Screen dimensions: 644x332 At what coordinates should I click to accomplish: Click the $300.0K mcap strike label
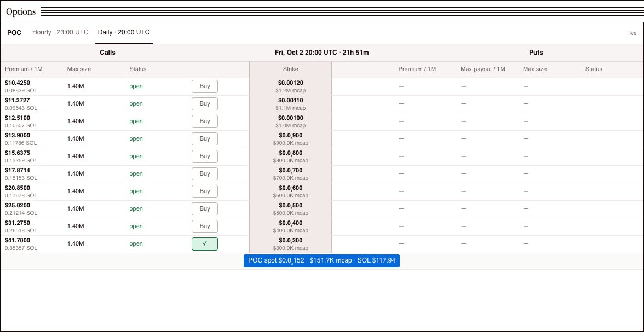290,248
